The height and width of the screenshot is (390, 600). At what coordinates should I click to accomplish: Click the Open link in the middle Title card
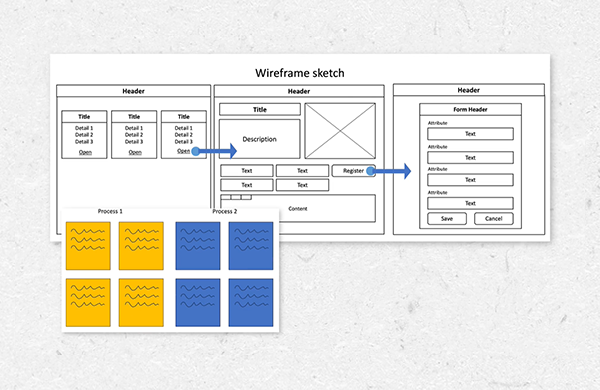(x=135, y=152)
